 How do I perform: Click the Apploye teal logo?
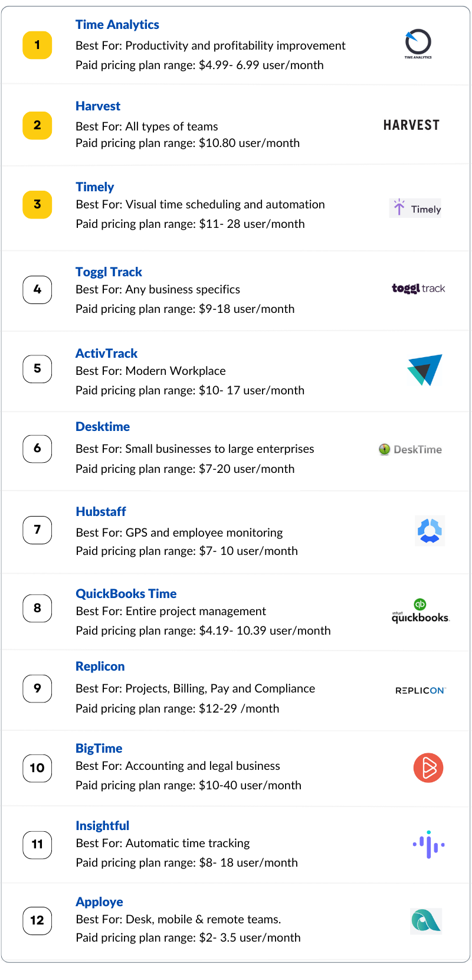click(x=426, y=921)
